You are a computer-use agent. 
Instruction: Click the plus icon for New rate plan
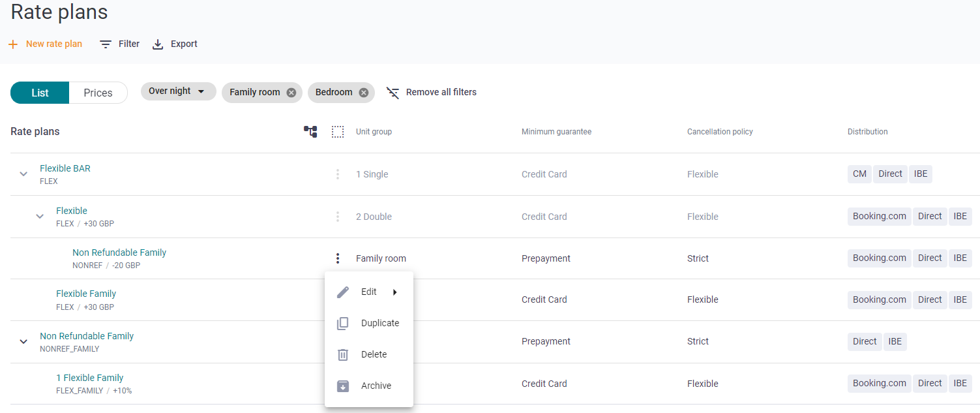(13, 44)
